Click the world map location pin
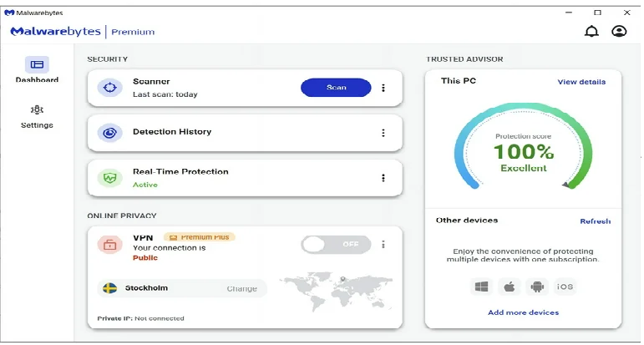Image resolution: width=644 pixels, height=345 pixels. tap(342, 280)
